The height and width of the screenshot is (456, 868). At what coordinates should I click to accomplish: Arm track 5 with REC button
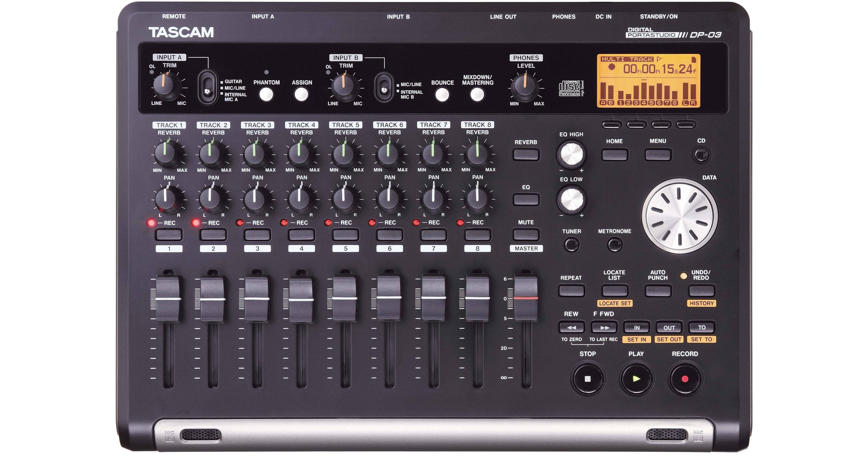[346, 234]
